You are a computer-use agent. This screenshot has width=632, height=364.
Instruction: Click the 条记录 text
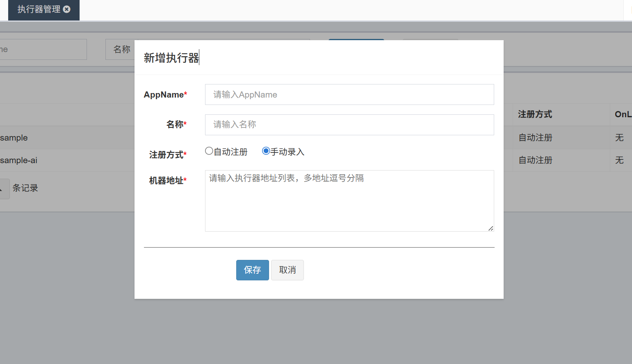[25, 188]
